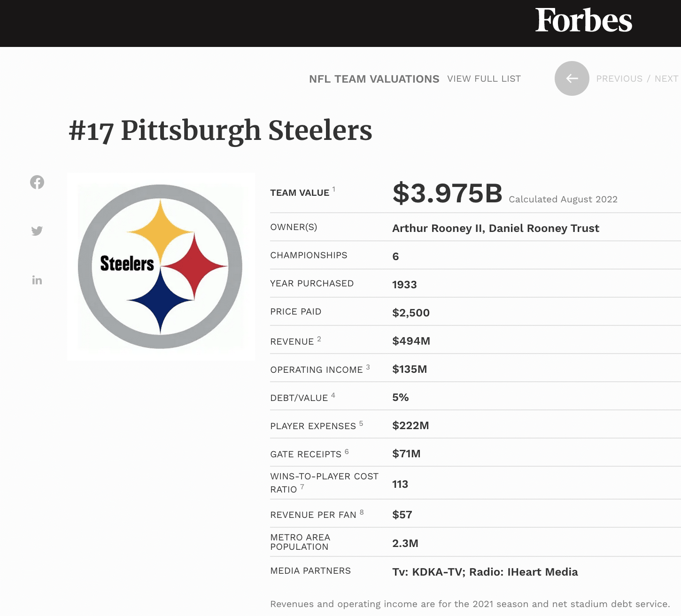Click the round back arrow button
Screen dimensions: 681x616
pyautogui.click(x=572, y=78)
